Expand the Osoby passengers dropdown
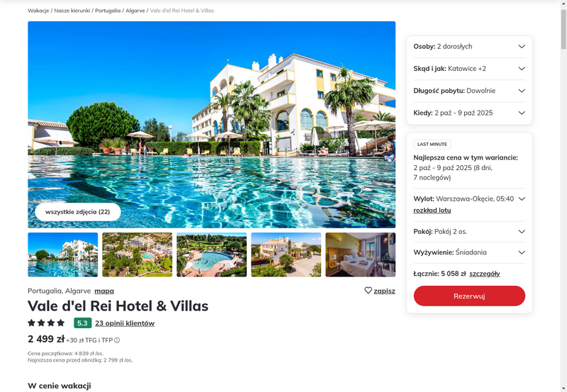This screenshot has height=392, width=567. [469, 47]
